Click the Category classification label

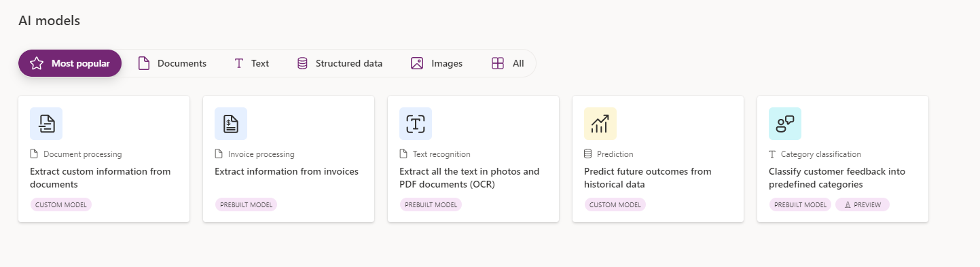(x=821, y=154)
